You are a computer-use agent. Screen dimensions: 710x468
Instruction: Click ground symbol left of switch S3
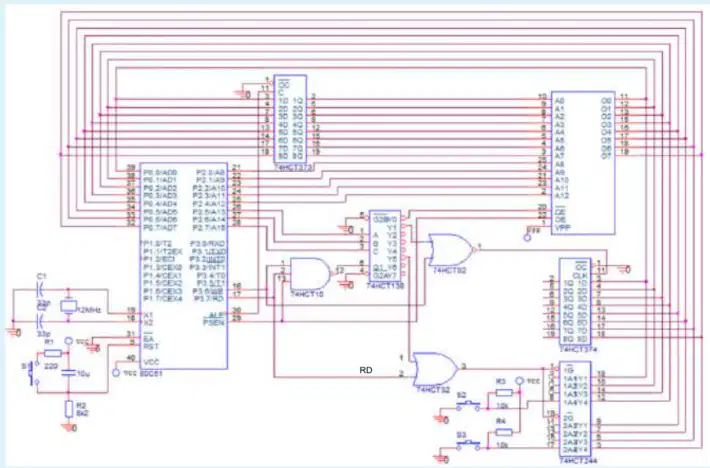443,459
